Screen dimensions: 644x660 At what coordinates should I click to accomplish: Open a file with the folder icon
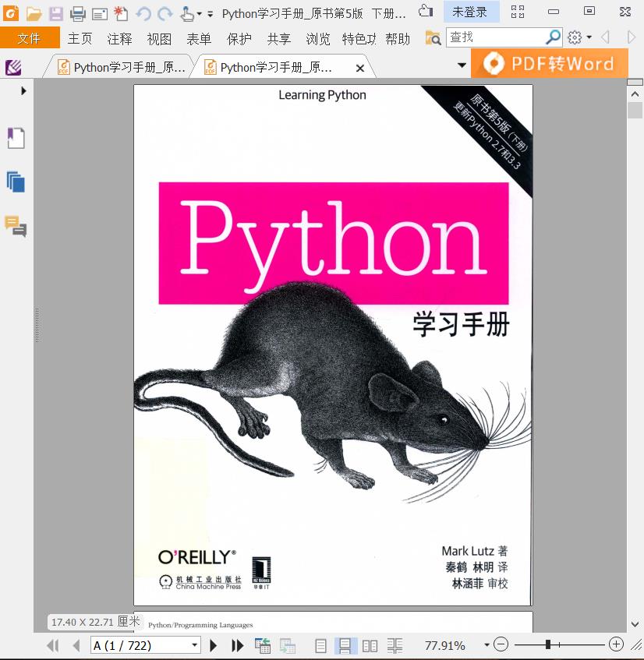click(34, 14)
